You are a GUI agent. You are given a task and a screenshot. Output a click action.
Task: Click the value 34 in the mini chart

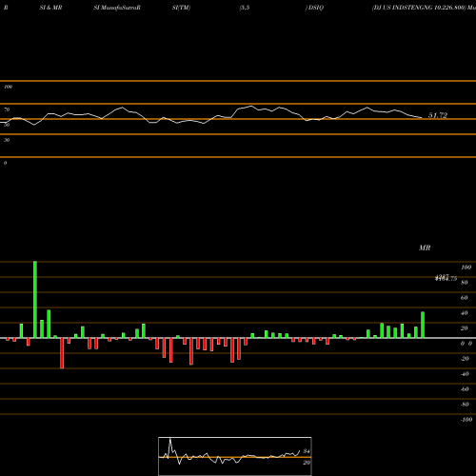(307, 451)
